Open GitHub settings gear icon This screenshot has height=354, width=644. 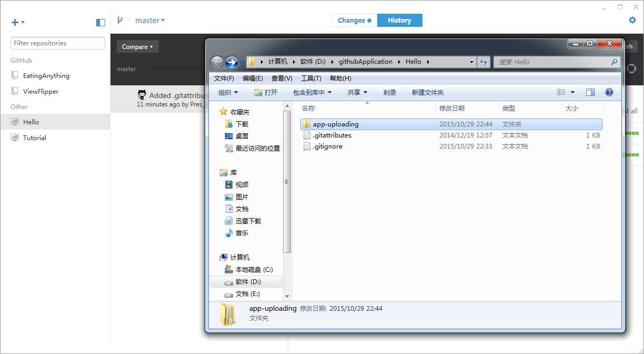(632, 20)
